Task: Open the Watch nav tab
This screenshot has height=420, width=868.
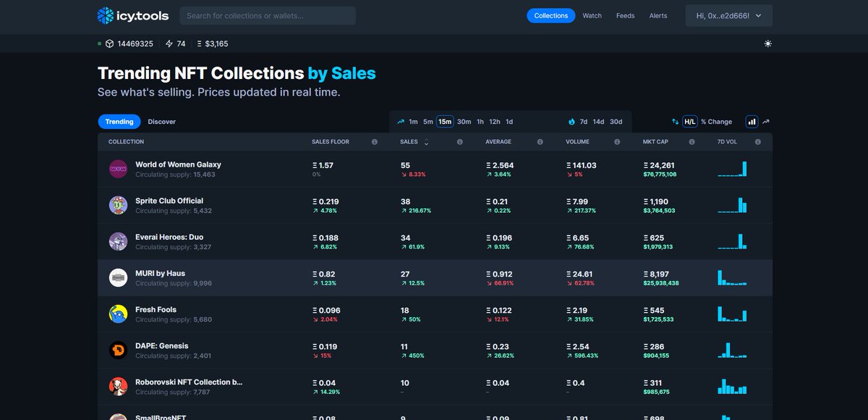Action: pos(592,16)
